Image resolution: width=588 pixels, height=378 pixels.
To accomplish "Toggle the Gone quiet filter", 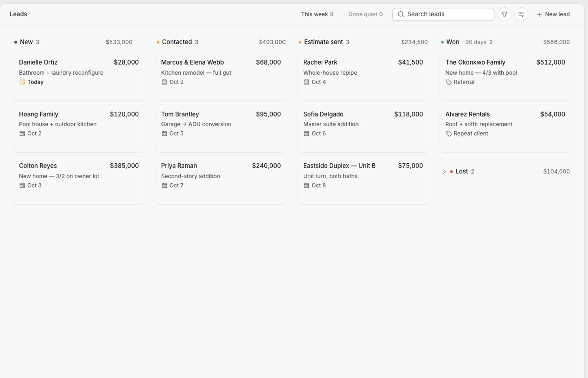I will point(365,14).
